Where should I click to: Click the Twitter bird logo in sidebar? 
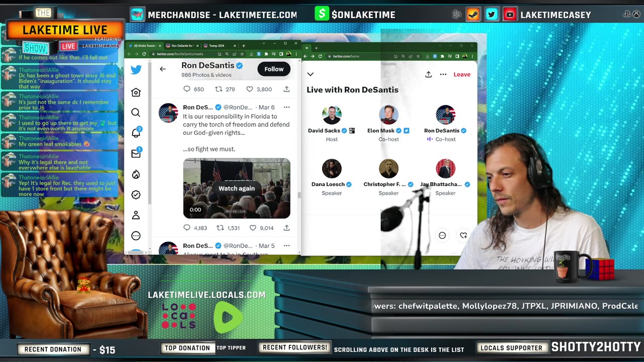coord(136,70)
